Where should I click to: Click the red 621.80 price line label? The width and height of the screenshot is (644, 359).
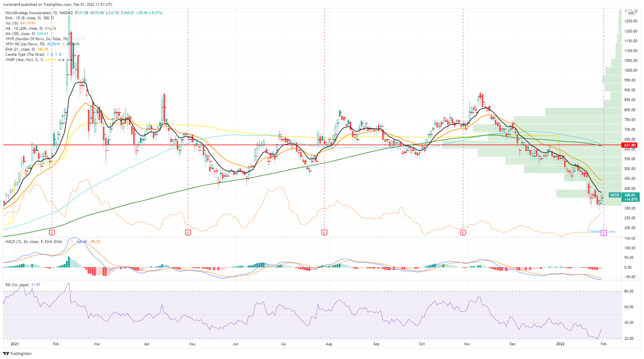630,145
